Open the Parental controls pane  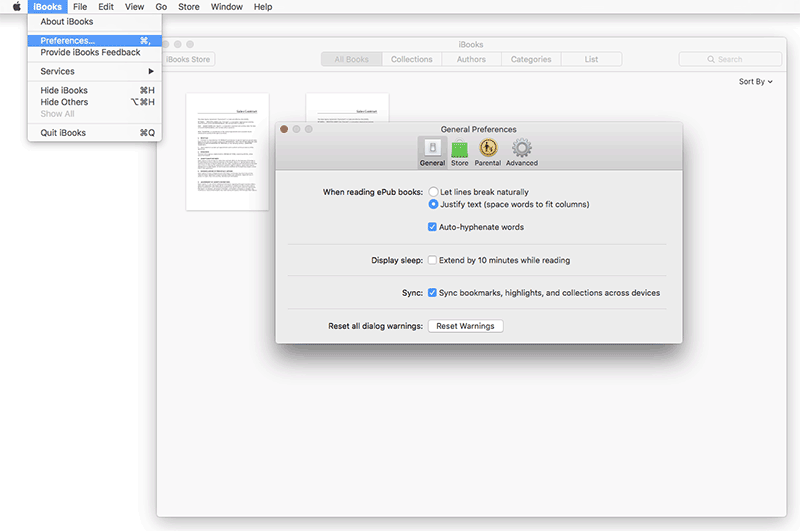(x=488, y=152)
